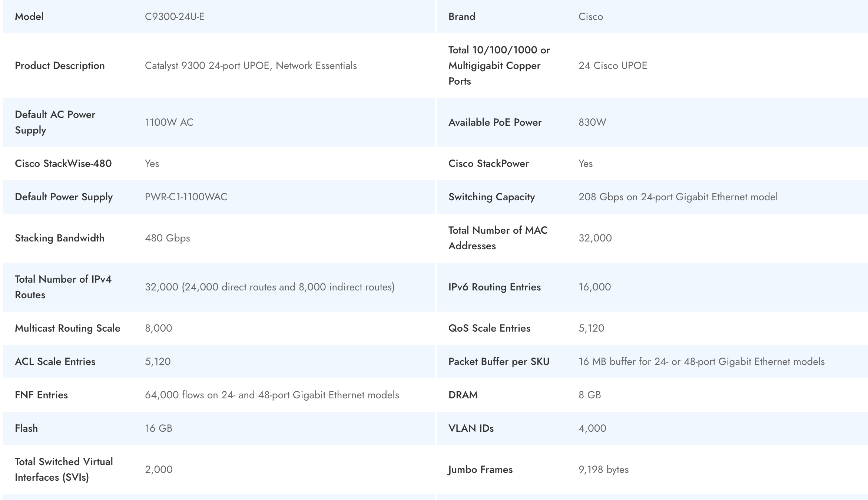Select the PWR-C1-1100WAC power supply value

click(x=186, y=197)
